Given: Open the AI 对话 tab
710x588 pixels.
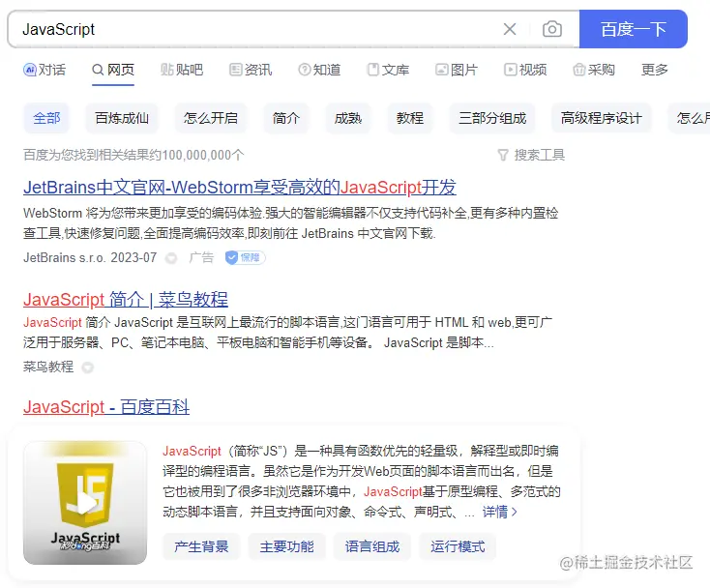Looking at the screenshot, I should (x=44, y=70).
